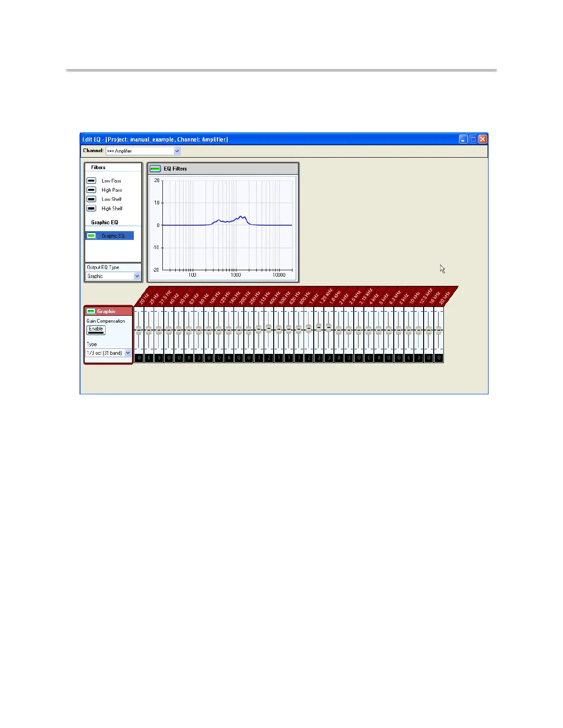Click the 800 Hz band slider handle
The height and width of the screenshot is (728, 563).
[299, 329]
